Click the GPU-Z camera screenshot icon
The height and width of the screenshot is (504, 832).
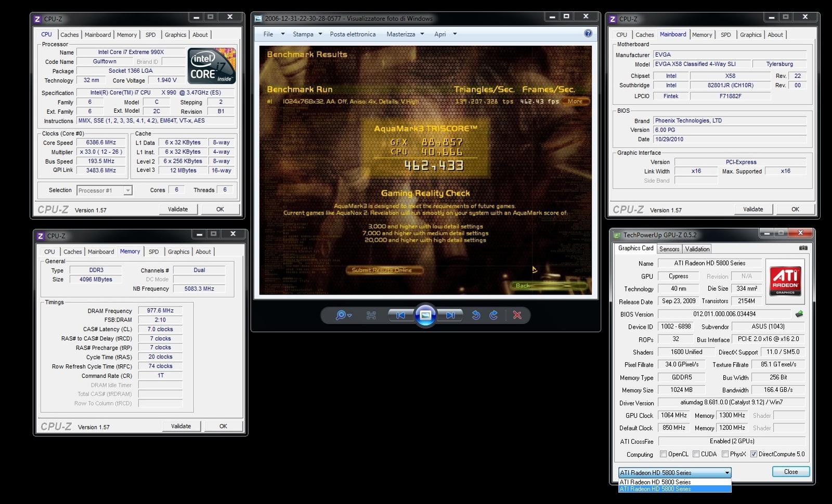[x=803, y=248]
